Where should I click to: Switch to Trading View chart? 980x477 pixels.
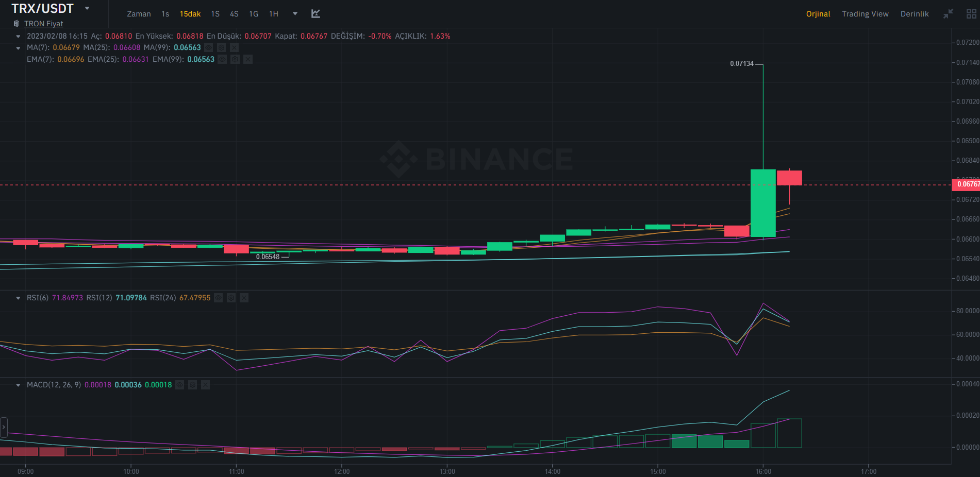[865, 14]
